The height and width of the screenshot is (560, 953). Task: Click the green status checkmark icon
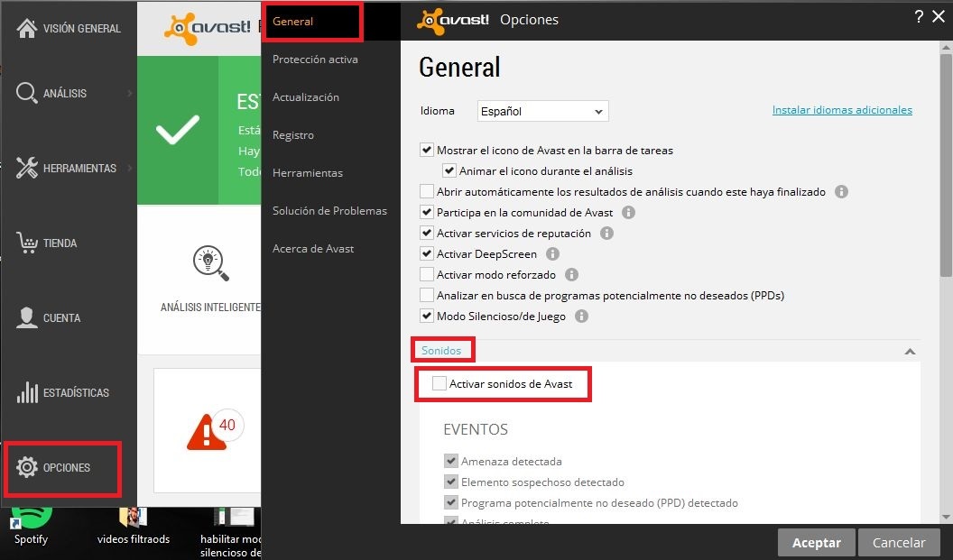point(178,129)
